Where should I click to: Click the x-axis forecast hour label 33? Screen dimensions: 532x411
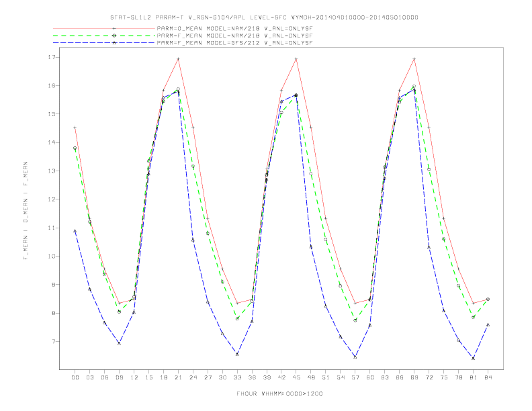click(237, 377)
